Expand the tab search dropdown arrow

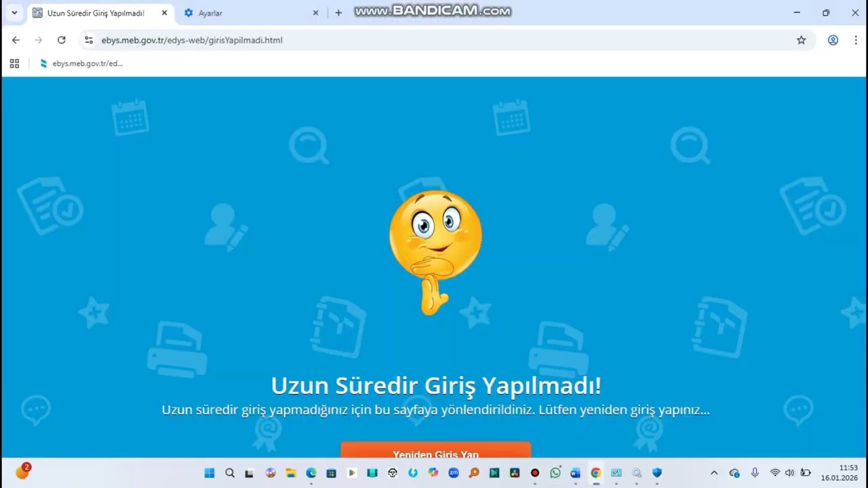[14, 13]
